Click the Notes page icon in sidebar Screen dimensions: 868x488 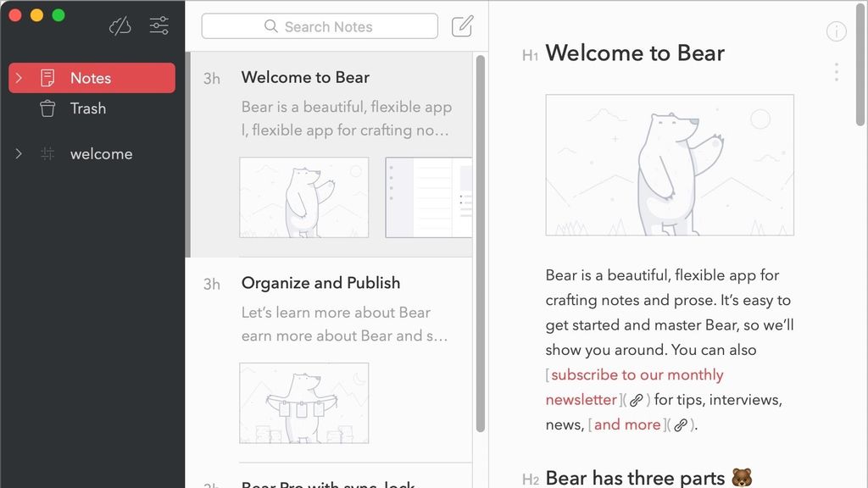[47, 78]
